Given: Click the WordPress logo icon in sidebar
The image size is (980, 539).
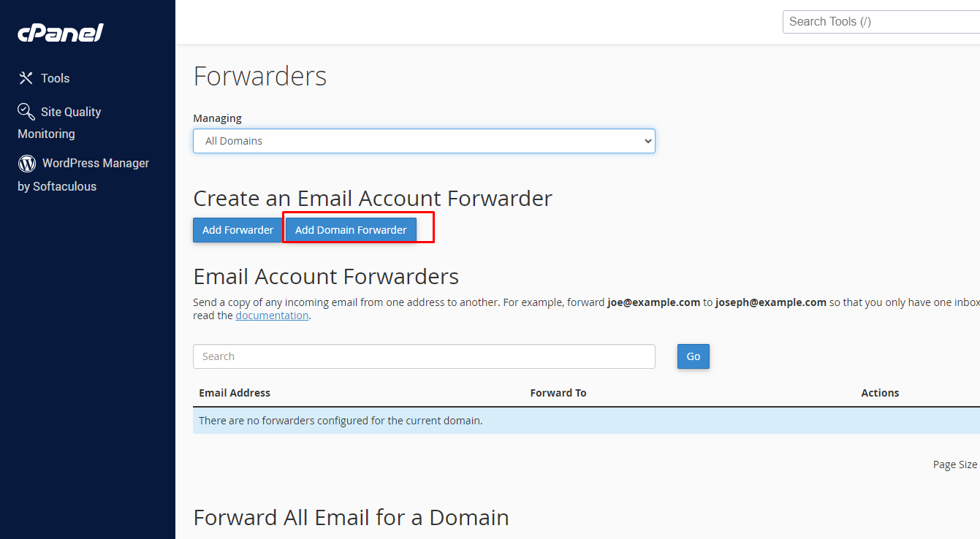Looking at the screenshot, I should [27, 163].
